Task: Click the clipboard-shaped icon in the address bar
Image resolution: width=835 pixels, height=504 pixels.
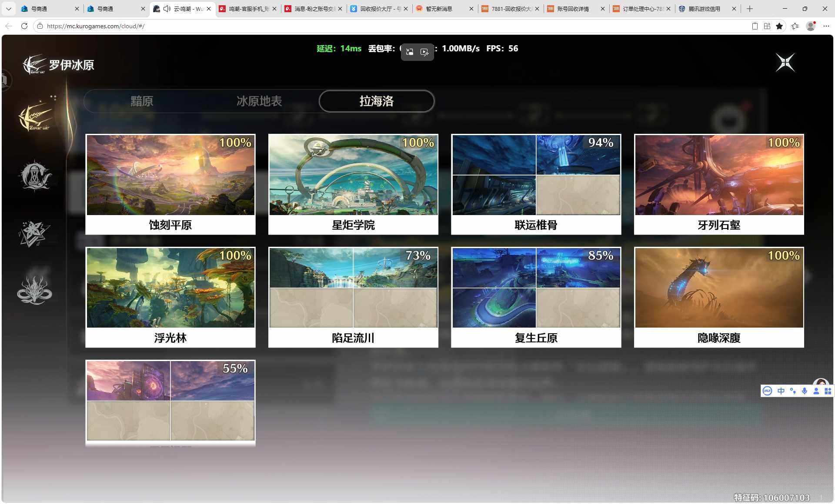Action: [x=755, y=26]
